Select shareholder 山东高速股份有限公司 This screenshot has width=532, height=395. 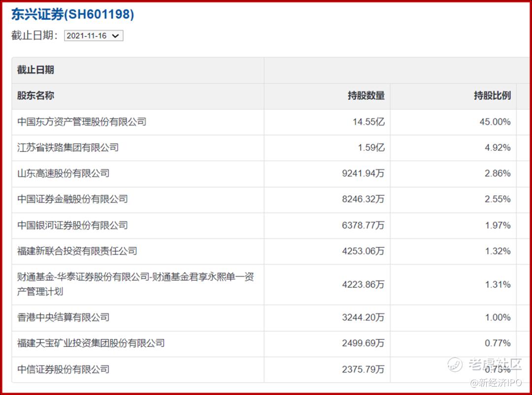[64, 173]
